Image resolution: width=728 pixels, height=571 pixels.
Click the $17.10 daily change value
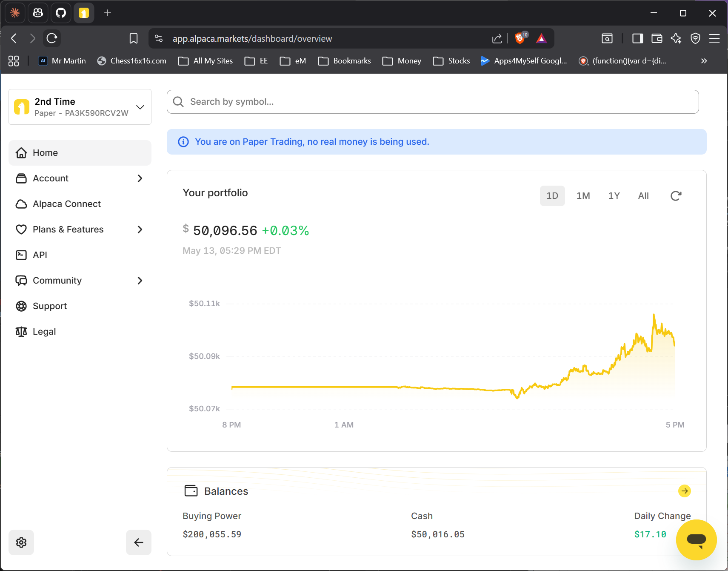point(650,534)
